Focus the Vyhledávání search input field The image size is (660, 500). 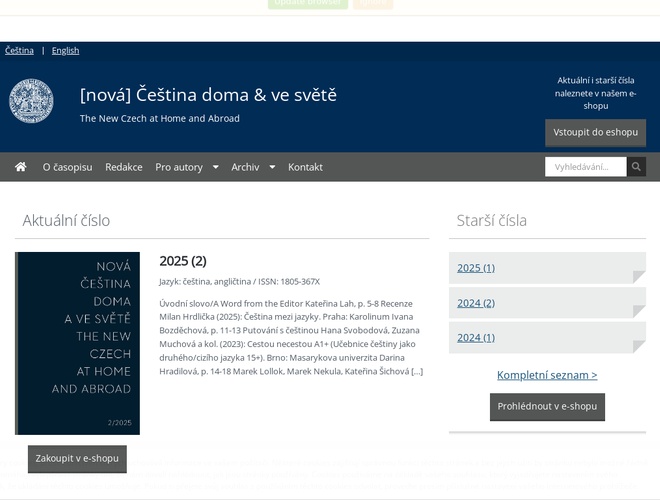[x=586, y=167]
